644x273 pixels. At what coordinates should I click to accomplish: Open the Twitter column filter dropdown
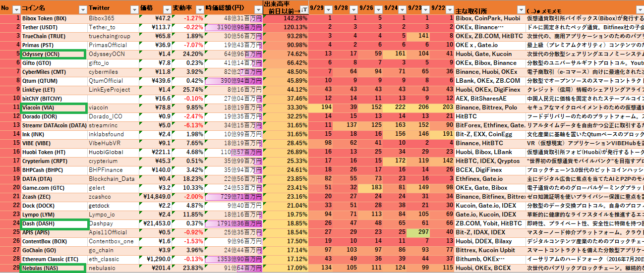point(134,9)
